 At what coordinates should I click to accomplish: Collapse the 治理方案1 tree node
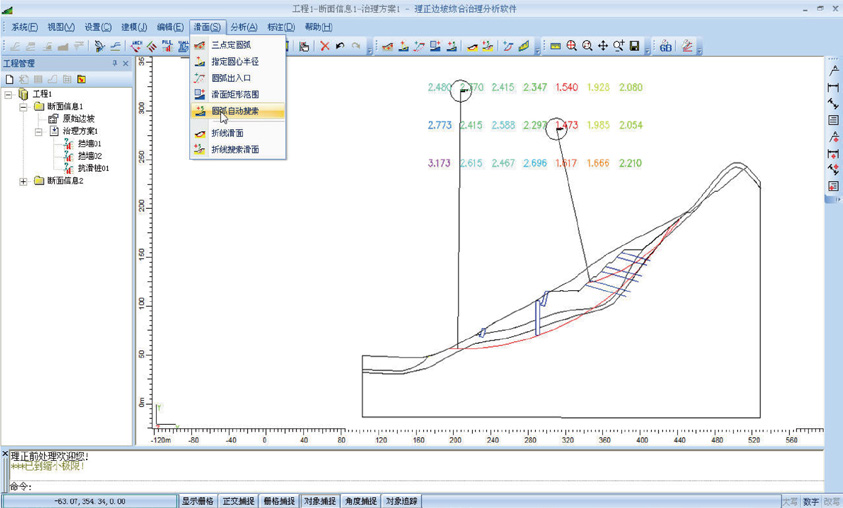39,131
